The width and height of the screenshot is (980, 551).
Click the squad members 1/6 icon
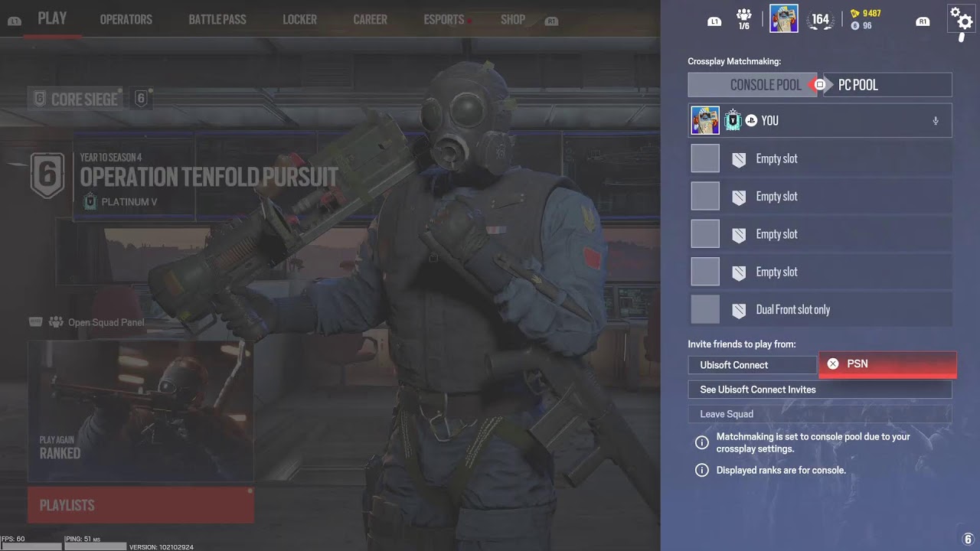pyautogui.click(x=743, y=19)
